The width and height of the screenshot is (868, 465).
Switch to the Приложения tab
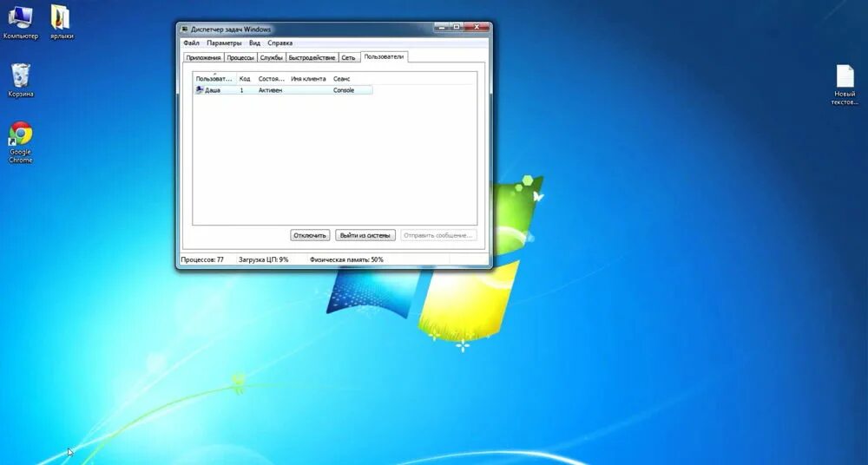click(x=203, y=57)
